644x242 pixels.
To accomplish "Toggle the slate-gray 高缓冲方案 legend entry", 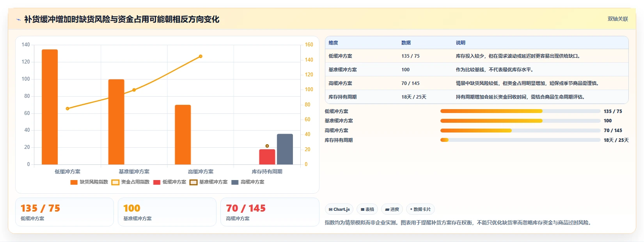I will click(248, 182).
